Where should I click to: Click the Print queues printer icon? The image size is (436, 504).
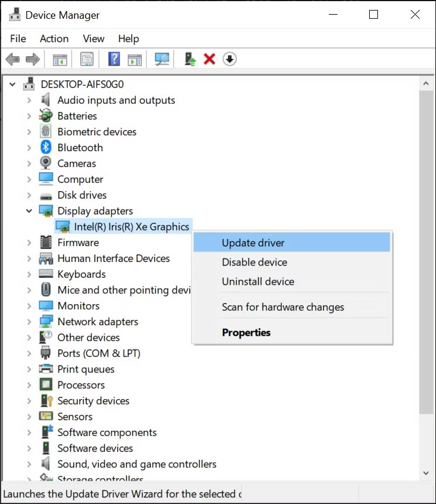coord(46,369)
